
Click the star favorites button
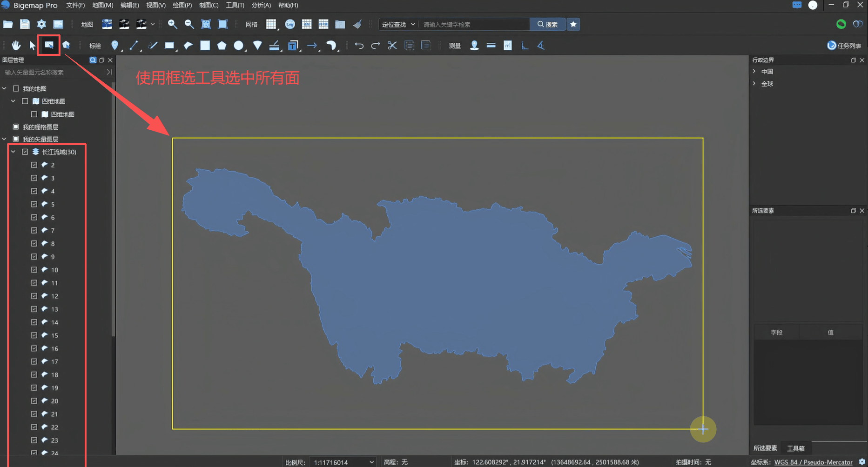click(573, 24)
